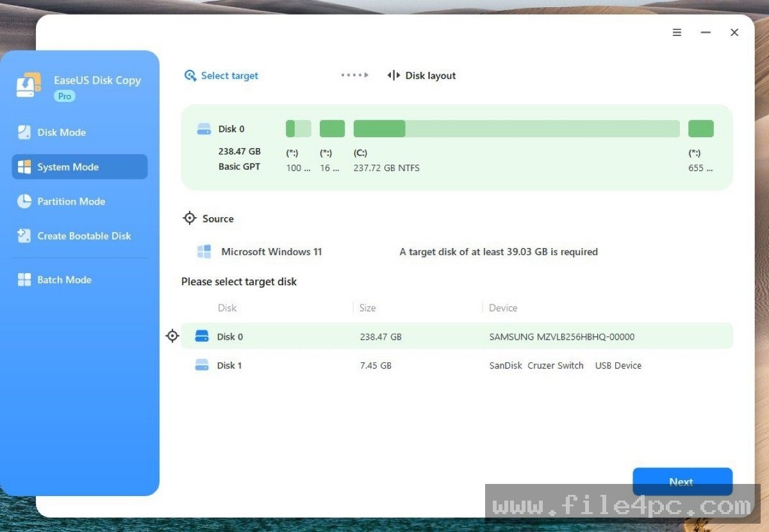This screenshot has height=532, width=769.
Task: Click SanDisk Cruzer Switch USB Device text
Action: 565,365
